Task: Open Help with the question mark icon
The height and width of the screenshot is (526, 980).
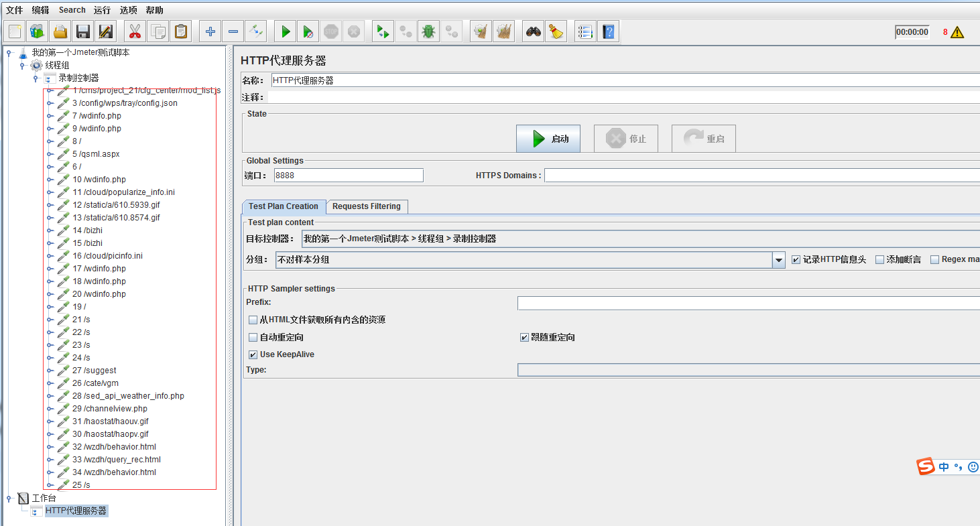Action: coord(608,31)
